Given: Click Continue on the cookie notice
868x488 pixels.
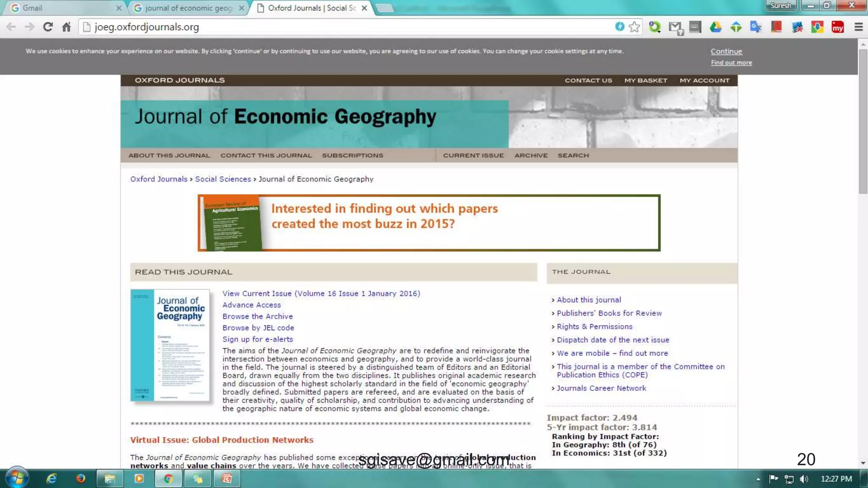Looking at the screenshot, I should [726, 51].
